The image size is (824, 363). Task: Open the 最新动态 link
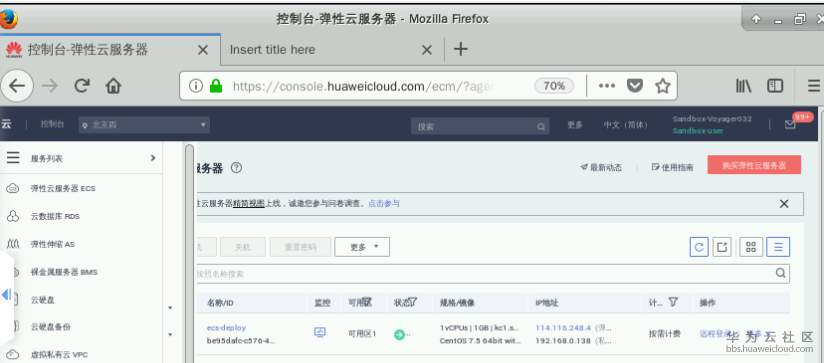[601, 168]
